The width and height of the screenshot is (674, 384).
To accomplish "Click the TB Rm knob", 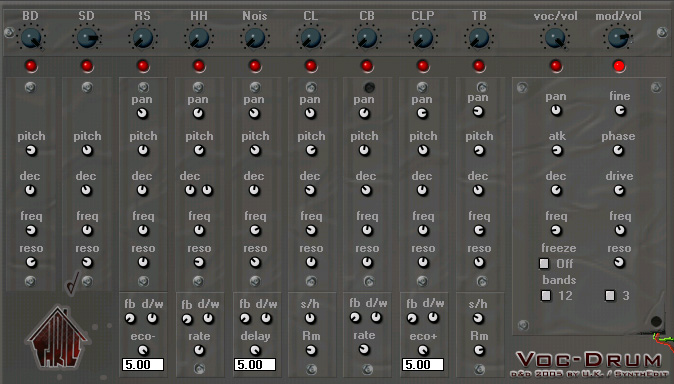I will tap(479, 350).
